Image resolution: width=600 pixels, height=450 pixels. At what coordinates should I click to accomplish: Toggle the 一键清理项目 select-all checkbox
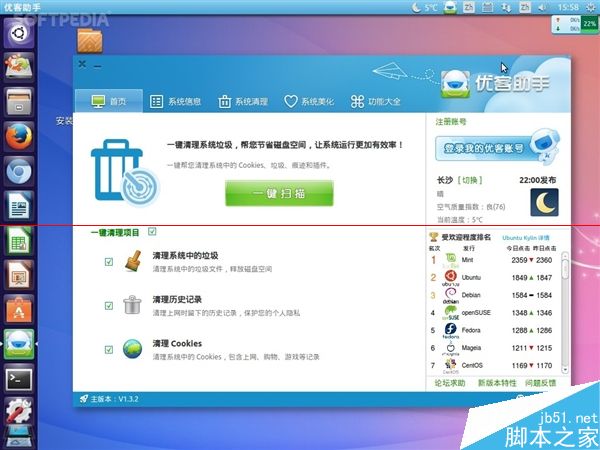(152, 232)
